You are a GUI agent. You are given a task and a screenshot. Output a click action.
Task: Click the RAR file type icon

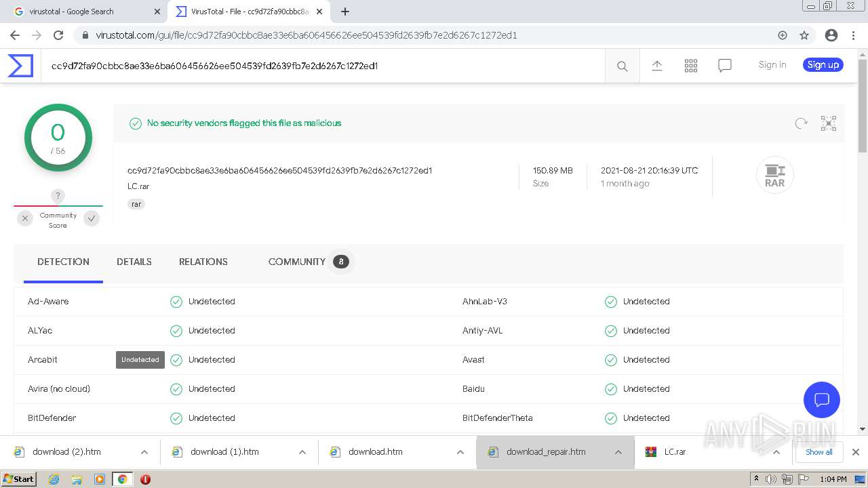point(774,175)
